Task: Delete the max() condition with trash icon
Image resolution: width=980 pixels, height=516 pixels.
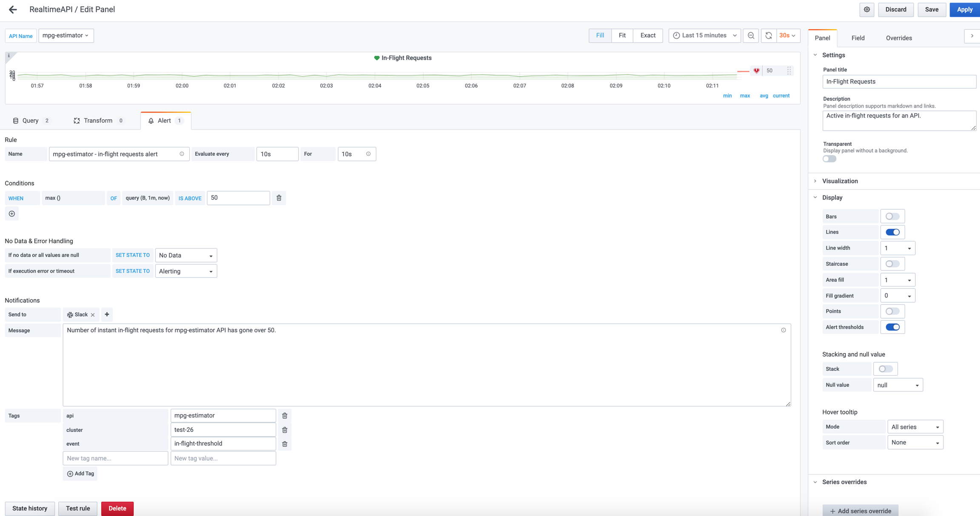Action: click(279, 198)
